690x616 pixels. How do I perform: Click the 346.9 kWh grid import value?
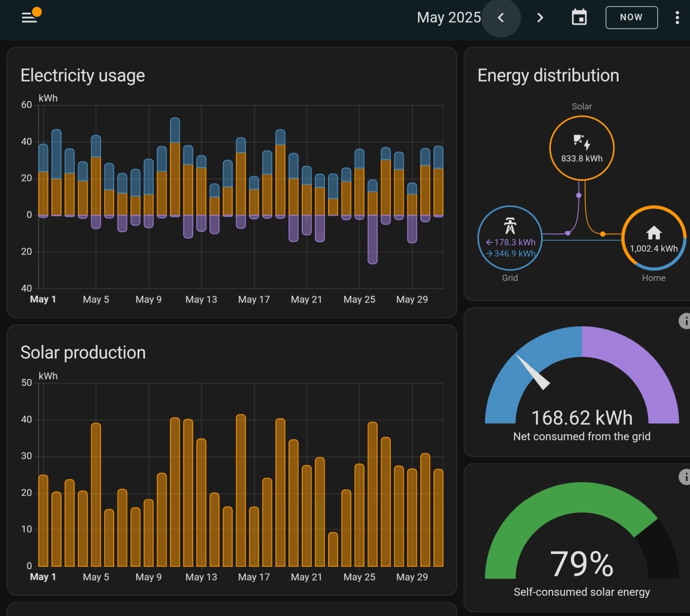tap(514, 254)
